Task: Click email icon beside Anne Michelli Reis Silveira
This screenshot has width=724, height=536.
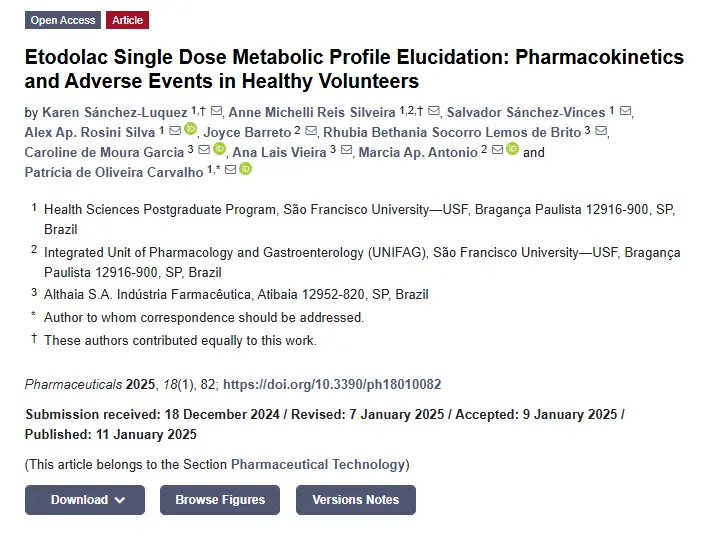Action: (434, 111)
